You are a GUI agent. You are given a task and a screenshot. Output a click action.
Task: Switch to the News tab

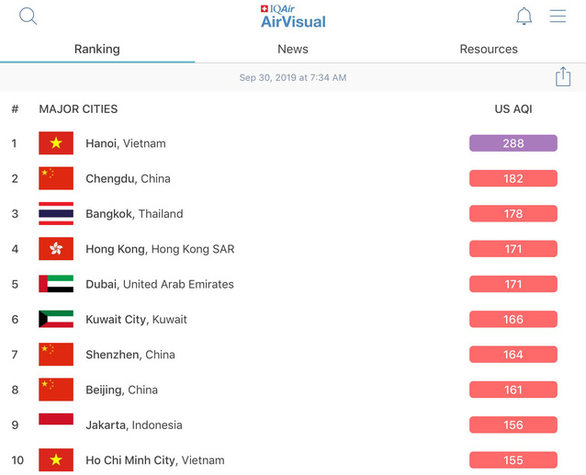[293, 49]
